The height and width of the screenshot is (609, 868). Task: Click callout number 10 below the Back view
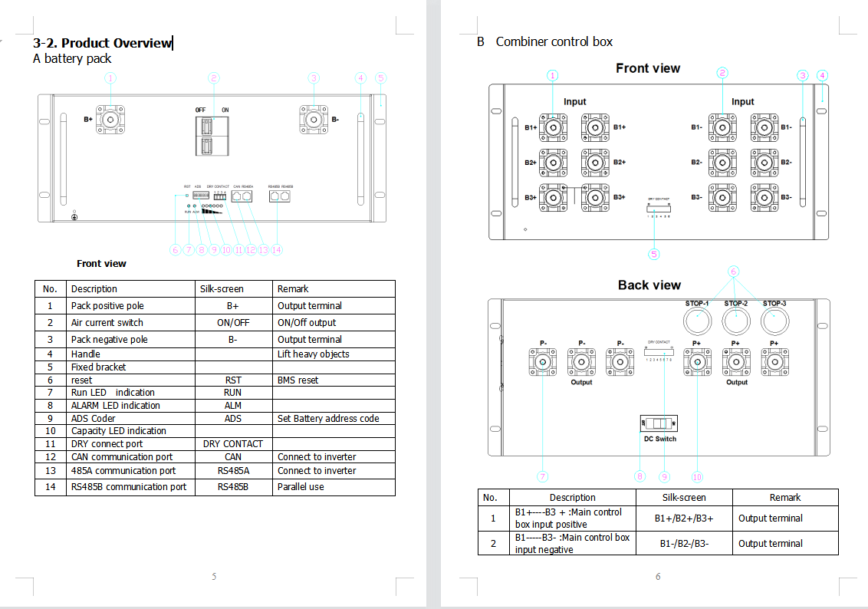coord(697,477)
